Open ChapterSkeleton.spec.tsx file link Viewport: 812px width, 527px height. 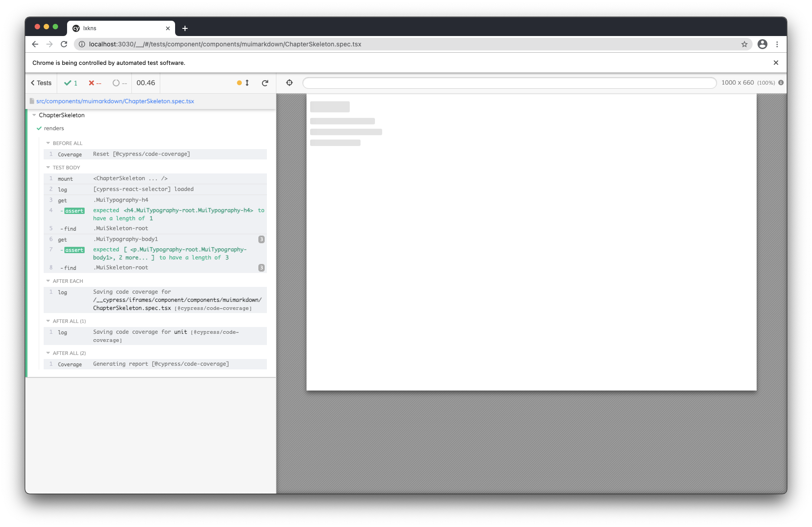[x=115, y=101]
